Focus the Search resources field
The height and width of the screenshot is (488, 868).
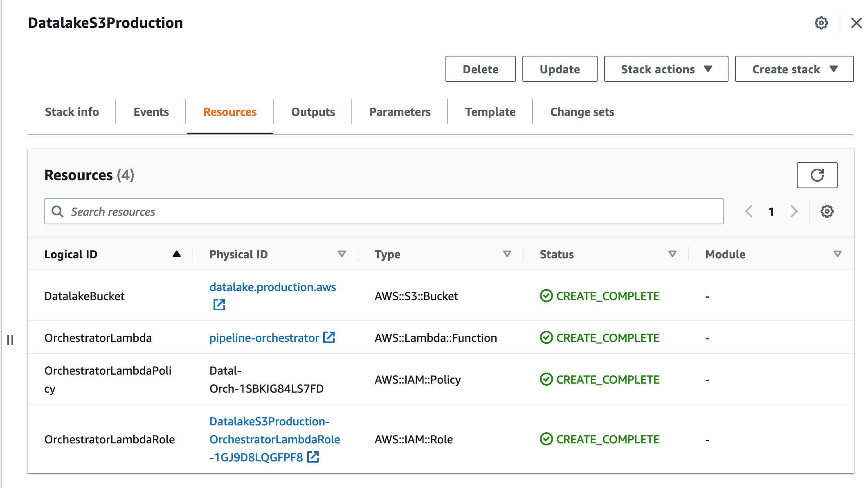(x=384, y=211)
